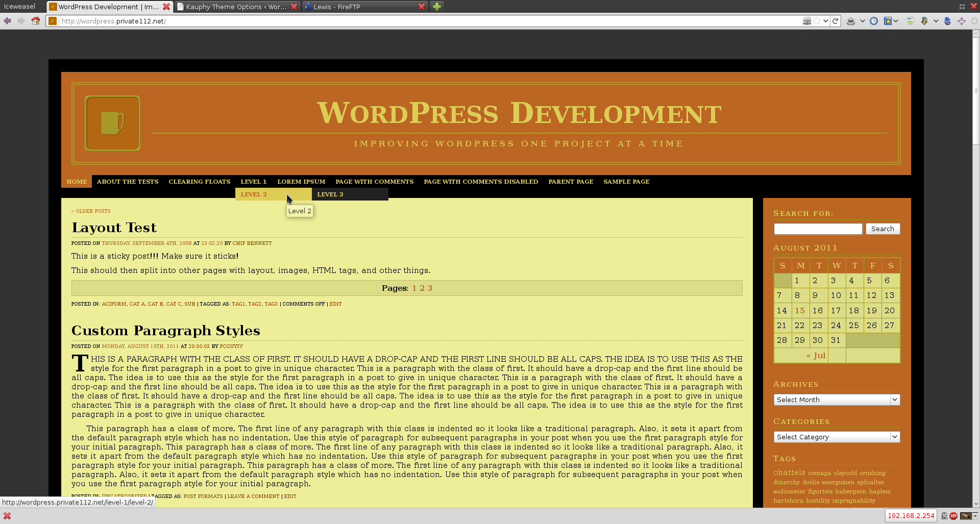Click inside the sidebar search field
Image resolution: width=980 pixels, height=524 pixels.
(817, 229)
